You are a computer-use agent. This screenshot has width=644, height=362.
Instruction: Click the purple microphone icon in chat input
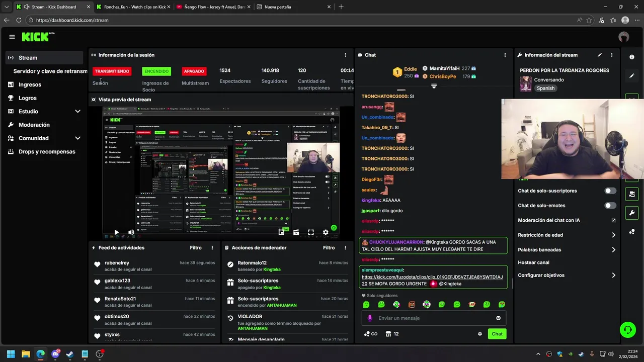point(370,318)
